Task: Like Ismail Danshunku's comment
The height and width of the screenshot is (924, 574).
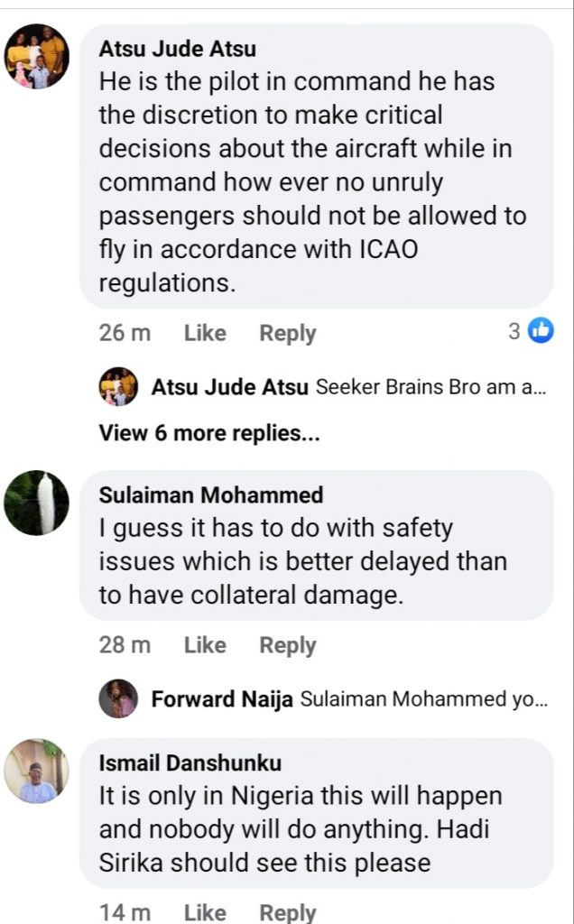Action: tap(205, 912)
